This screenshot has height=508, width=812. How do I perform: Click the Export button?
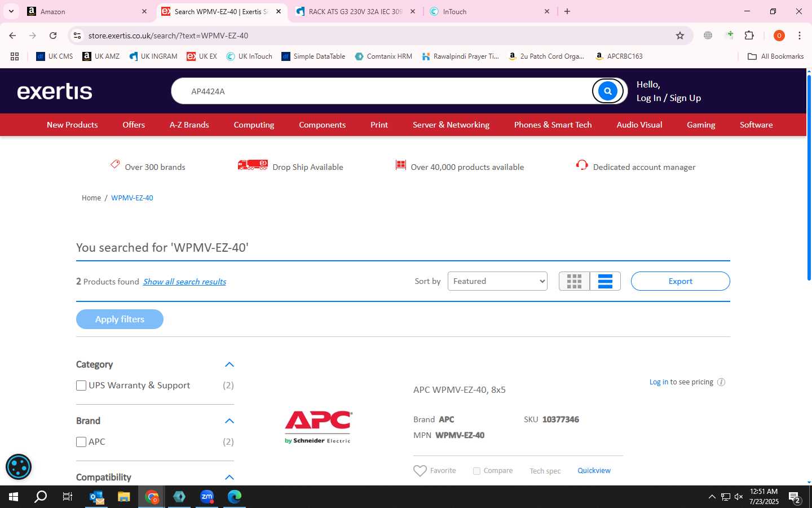(680, 281)
